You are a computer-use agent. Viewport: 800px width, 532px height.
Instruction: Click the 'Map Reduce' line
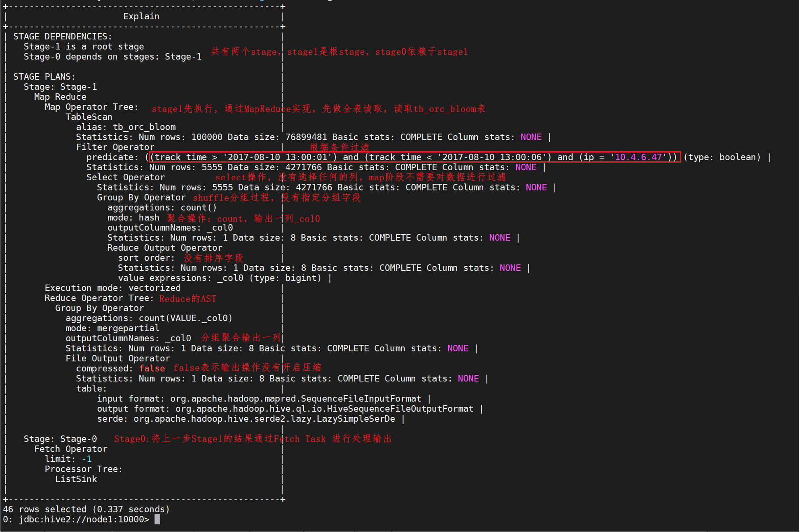(60, 97)
